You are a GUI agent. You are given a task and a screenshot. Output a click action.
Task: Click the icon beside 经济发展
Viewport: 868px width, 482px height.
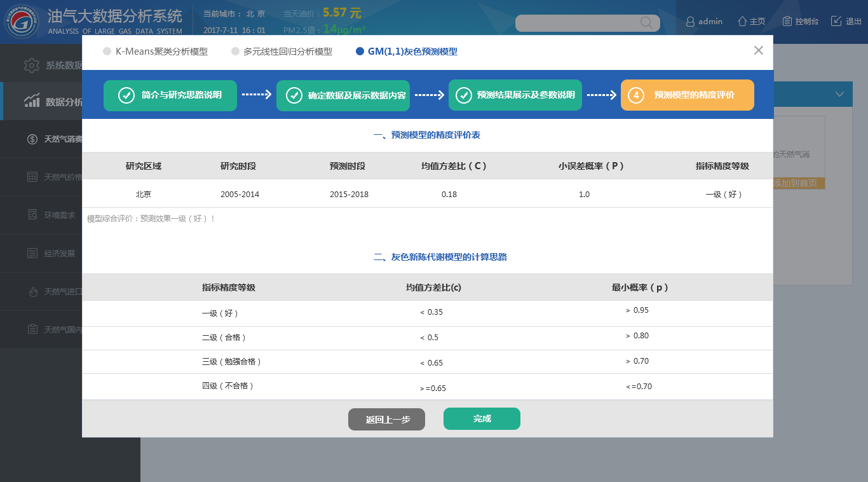[x=32, y=253]
